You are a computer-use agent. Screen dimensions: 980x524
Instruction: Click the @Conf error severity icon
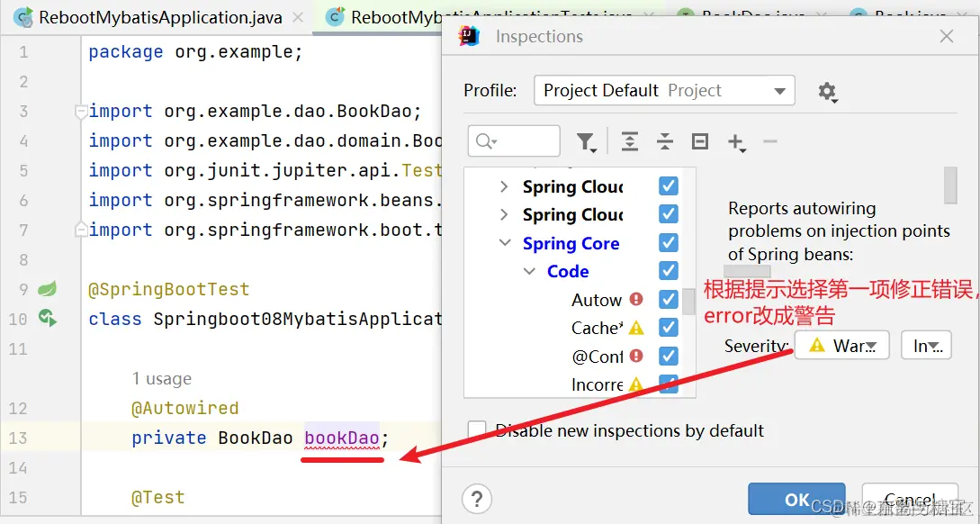[636, 356]
